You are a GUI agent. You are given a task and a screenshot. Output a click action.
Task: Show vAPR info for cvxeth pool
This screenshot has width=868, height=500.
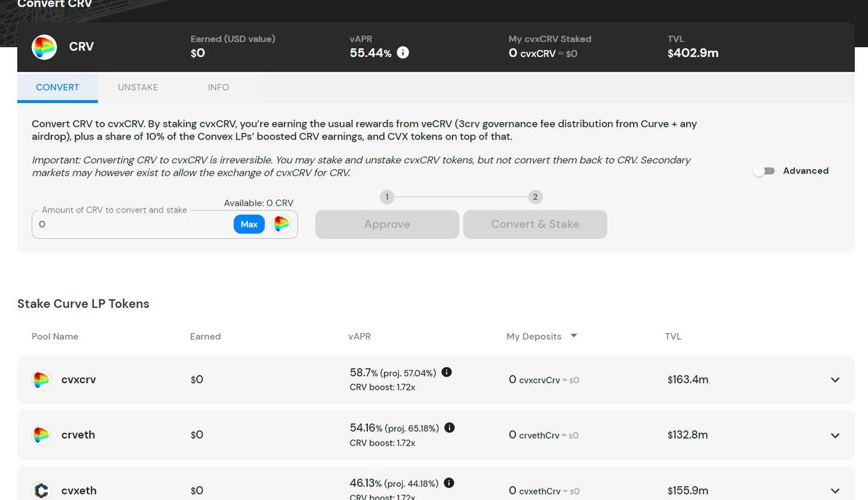[x=449, y=483]
